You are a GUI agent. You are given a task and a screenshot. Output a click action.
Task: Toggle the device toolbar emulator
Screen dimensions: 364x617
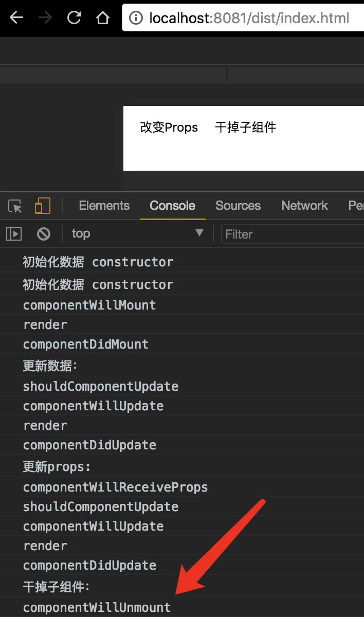point(43,206)
